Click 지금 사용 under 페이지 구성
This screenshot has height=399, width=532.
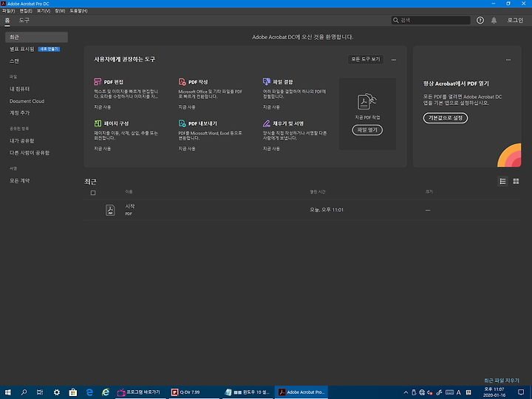(x=103, y=149)
